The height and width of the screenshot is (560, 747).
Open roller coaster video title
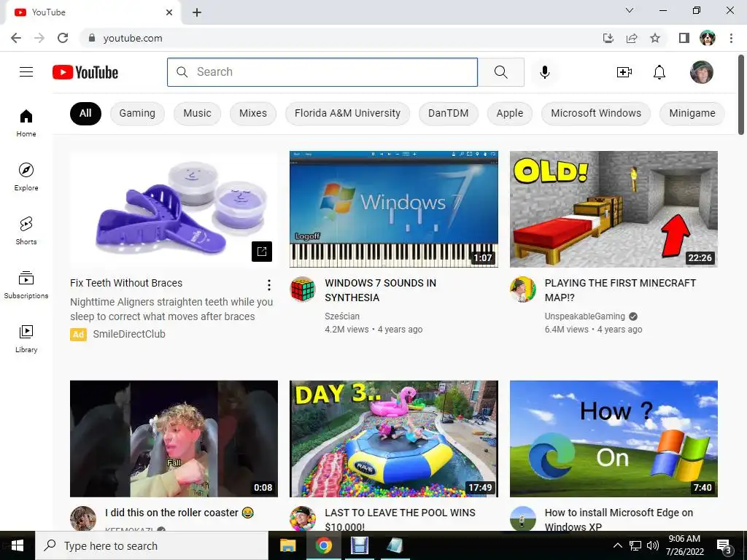coord(179,513)
